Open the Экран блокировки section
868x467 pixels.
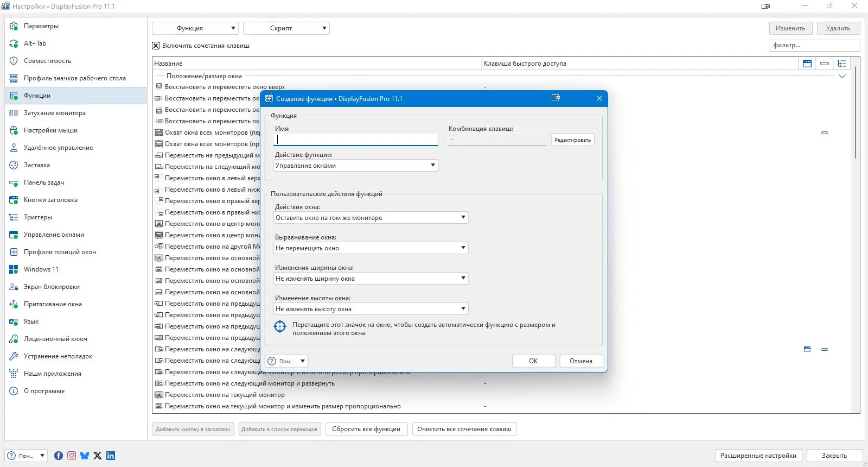pyautogui.click(x=76, y=287)
